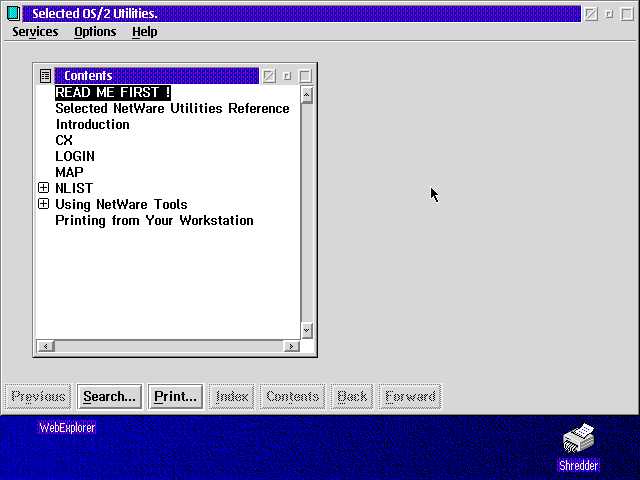Click the Back button
Image resolution: width=640 pixels, height=480 pixels.
pos(352,396)
